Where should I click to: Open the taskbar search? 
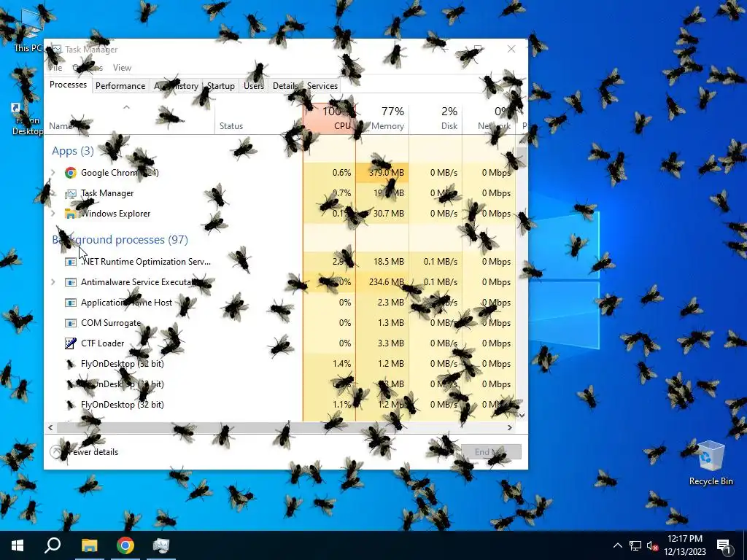[x=53, y=545]
